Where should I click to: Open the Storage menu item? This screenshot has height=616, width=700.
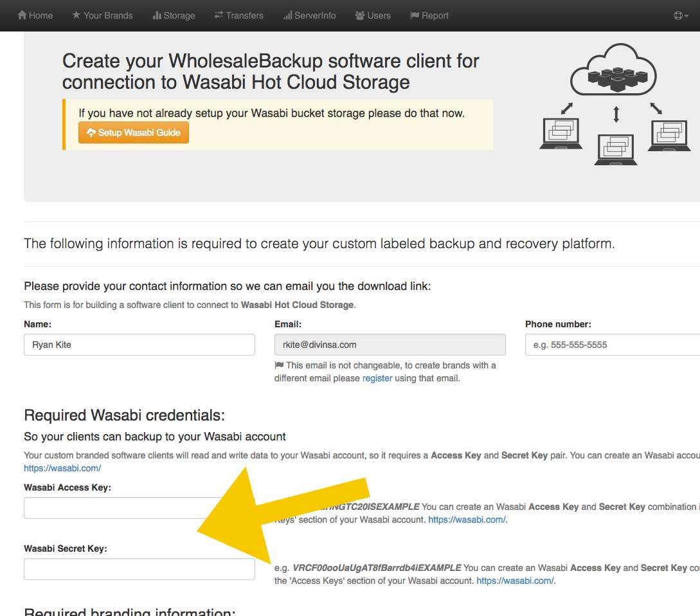point(174,15)
